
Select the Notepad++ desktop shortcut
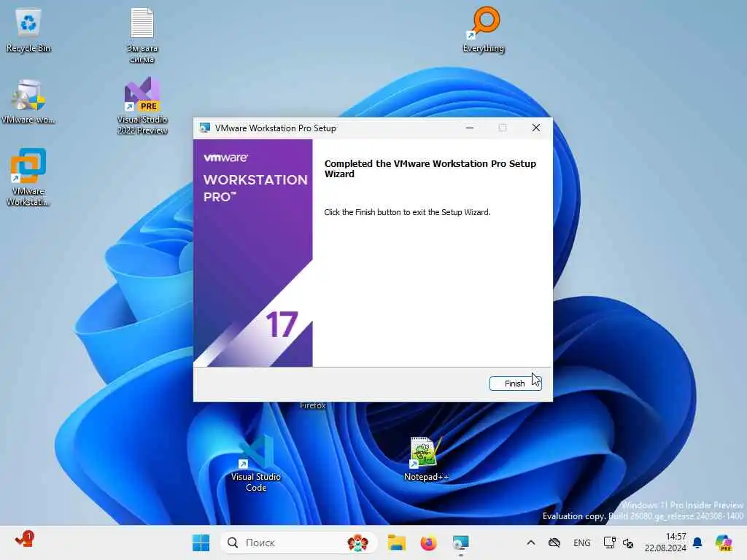pyautogui.click(x=426, y=459)
